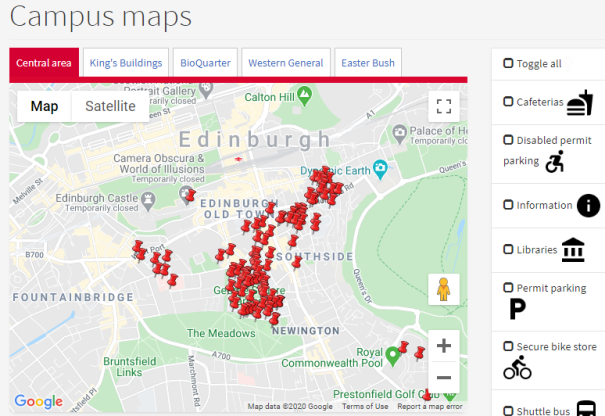The width and height of the screenshot is (605, 416).
Task: Switch to the BioQuarter tab
Action: coord(205,63)
